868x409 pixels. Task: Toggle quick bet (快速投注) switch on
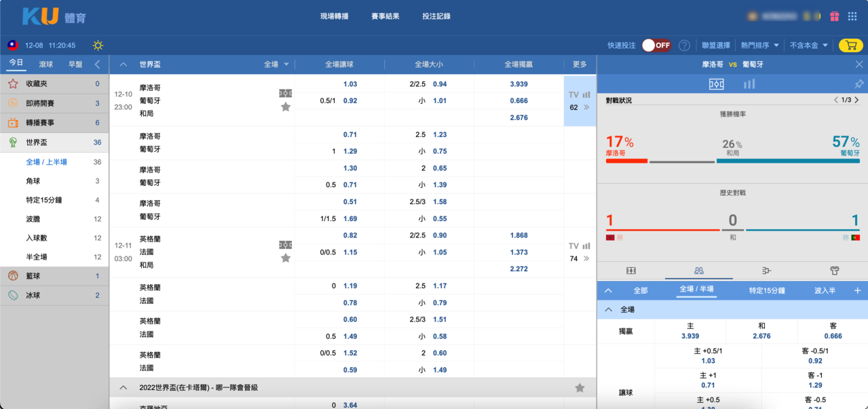[656, 45]
